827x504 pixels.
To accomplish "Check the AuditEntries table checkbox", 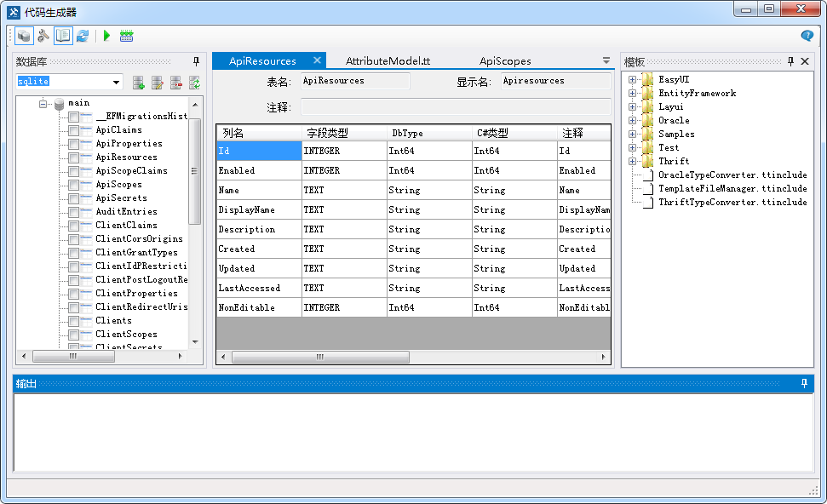I will (x=74, y=212).
